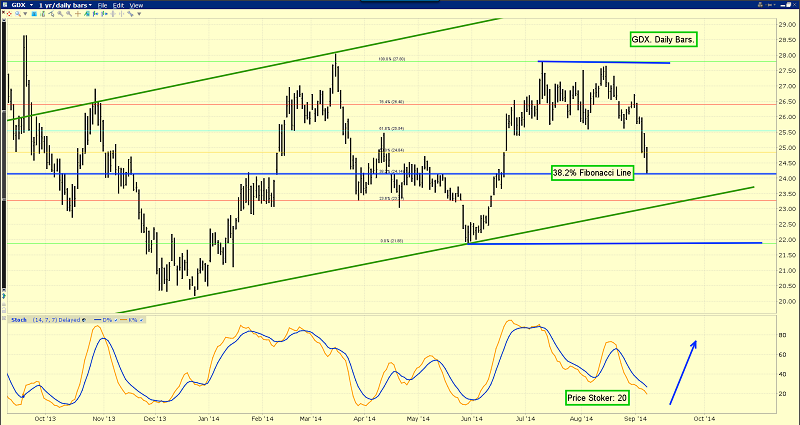Toggle the D% line checkbox
The width and height of the screenshot is (800, 425).
116,320
